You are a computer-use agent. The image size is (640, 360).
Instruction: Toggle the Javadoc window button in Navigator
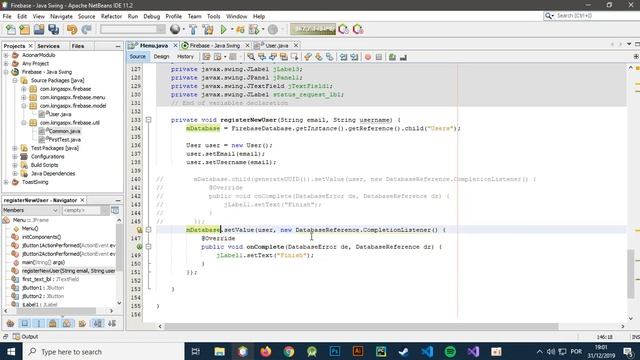[x=115, y=210]
